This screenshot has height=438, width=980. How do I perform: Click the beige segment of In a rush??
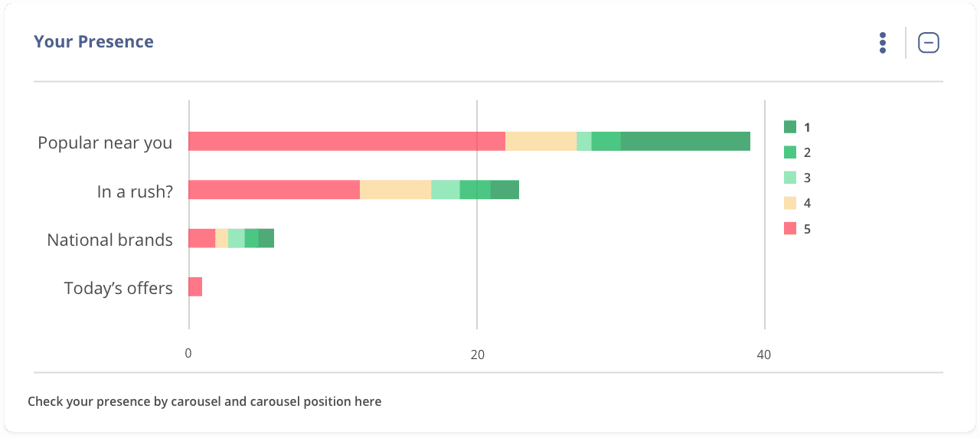click(x=395, y=190)
